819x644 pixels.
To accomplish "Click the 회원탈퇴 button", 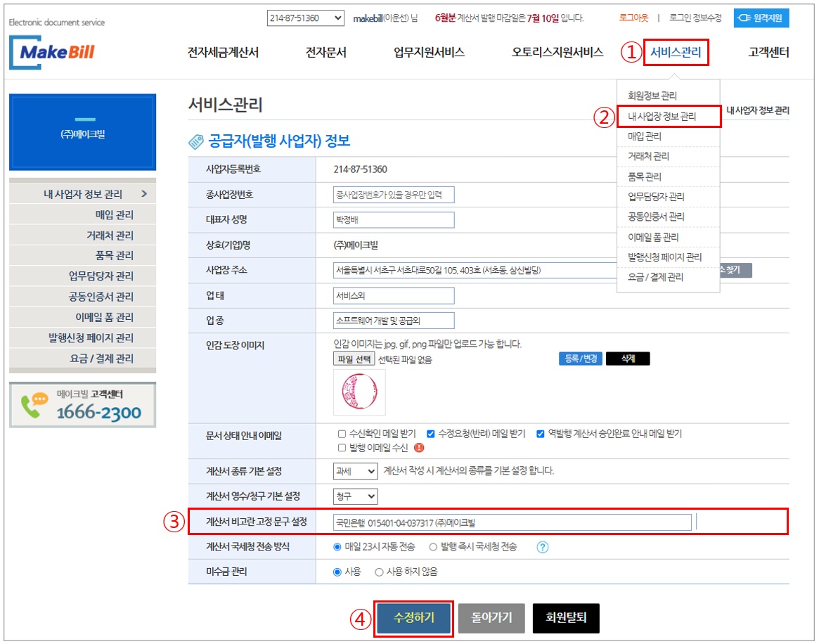I will pyautogui.click(x=566, y=618).
